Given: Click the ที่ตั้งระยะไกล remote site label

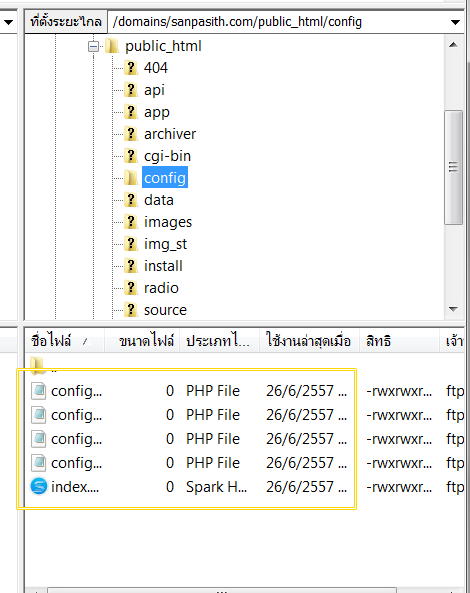Looking at the screenshot, I should coord(66,22).
